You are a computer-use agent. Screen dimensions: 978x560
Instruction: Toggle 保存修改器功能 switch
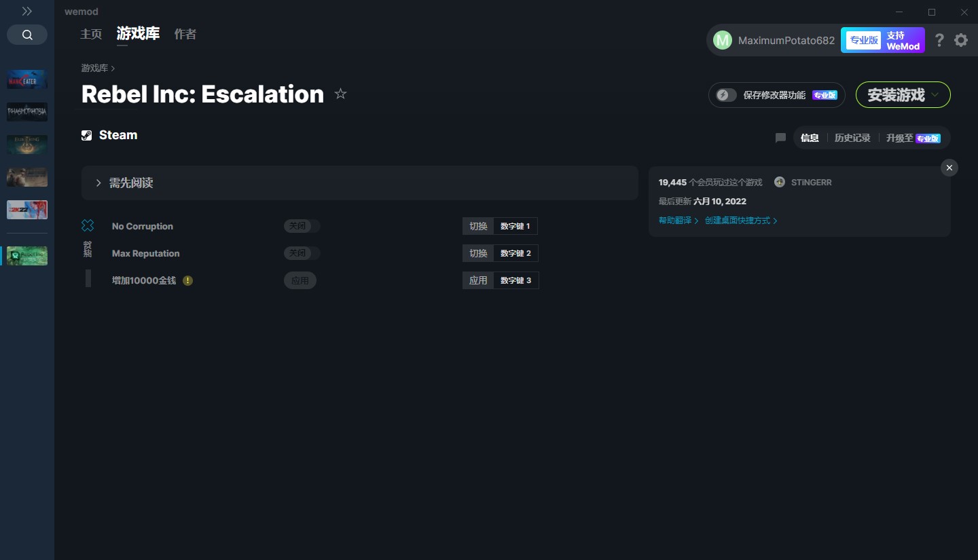pos(726,95)
